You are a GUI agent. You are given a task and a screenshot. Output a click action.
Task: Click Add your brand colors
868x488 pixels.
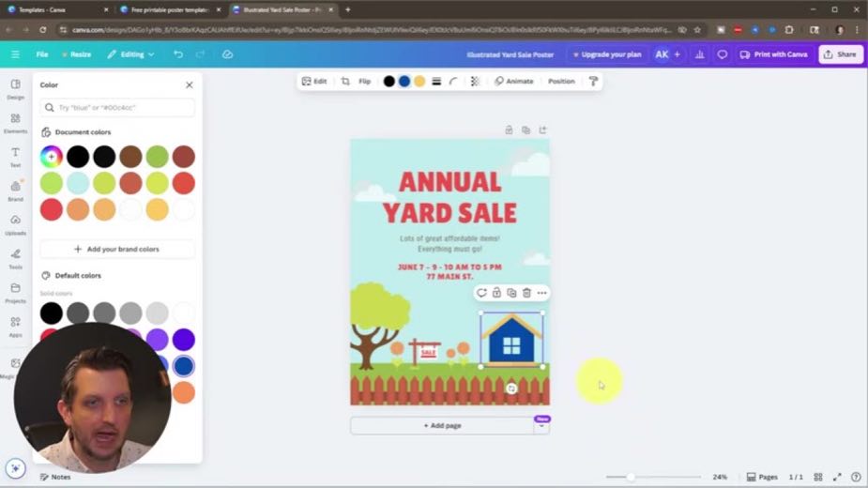point(116,250)
